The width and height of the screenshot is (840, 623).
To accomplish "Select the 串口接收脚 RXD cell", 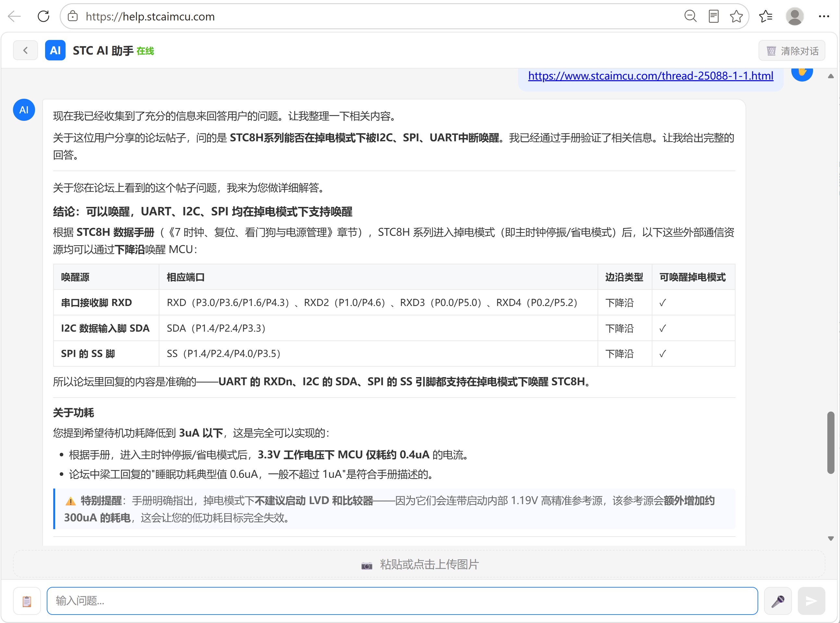I will click(x=106, y=302).
